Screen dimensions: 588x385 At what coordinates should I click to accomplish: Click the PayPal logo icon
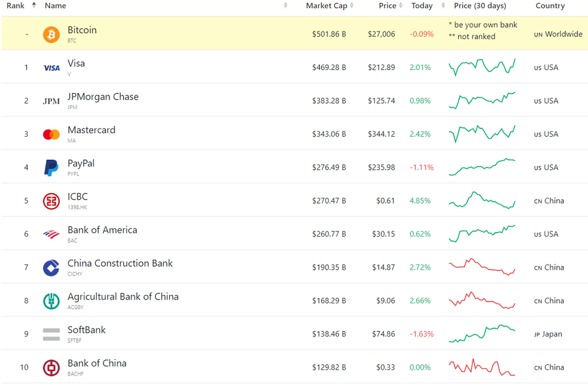(x=51, y=168)
